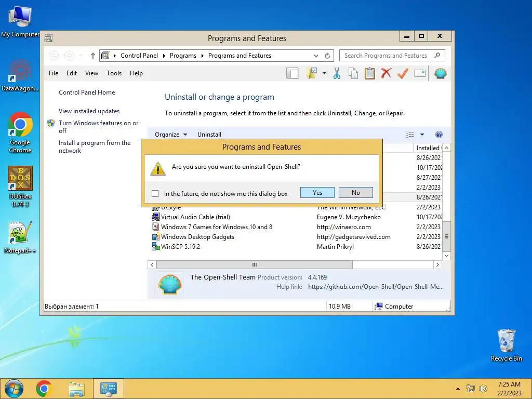The width and height of the screenshot is (532, 399).
Task: Click the volume speaker tray icon
Action: click(x=483, y=389)
